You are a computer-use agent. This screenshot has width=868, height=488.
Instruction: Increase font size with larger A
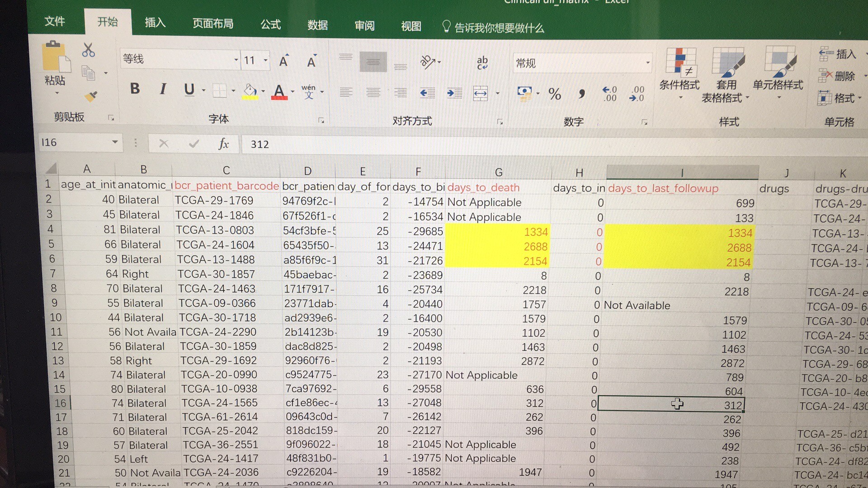[x=284, y=61]
